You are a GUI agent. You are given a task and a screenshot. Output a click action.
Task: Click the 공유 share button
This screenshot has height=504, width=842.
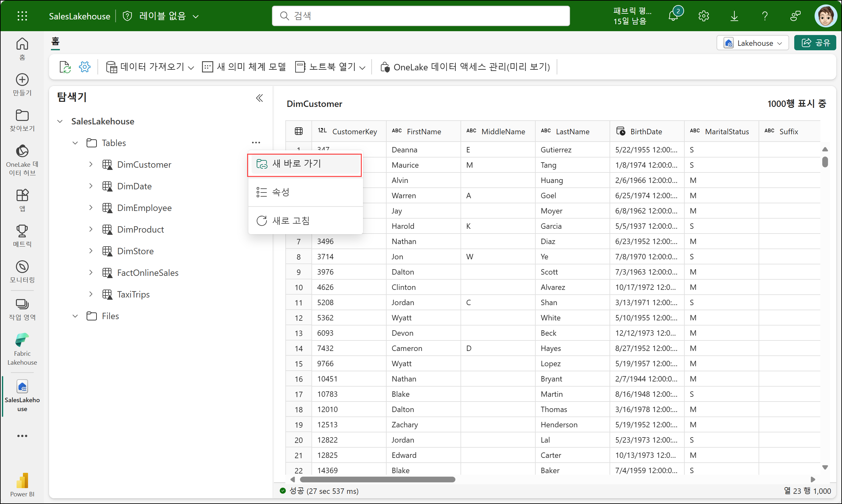coord(815,43)
